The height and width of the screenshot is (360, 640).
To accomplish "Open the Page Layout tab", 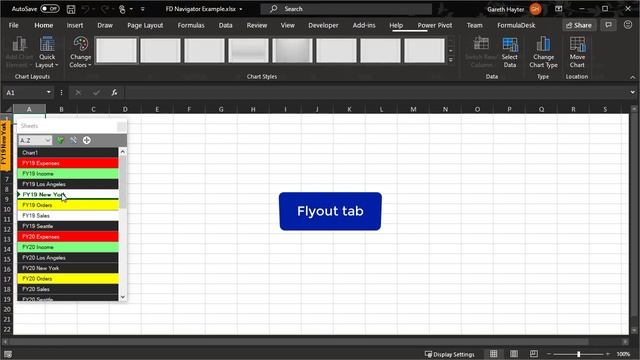I will pos(145,25).
